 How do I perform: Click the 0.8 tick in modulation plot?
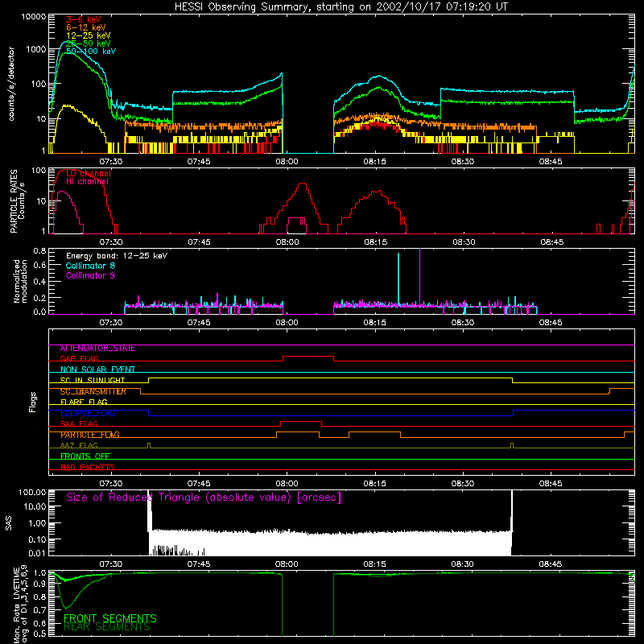click(x=39, y=251)
